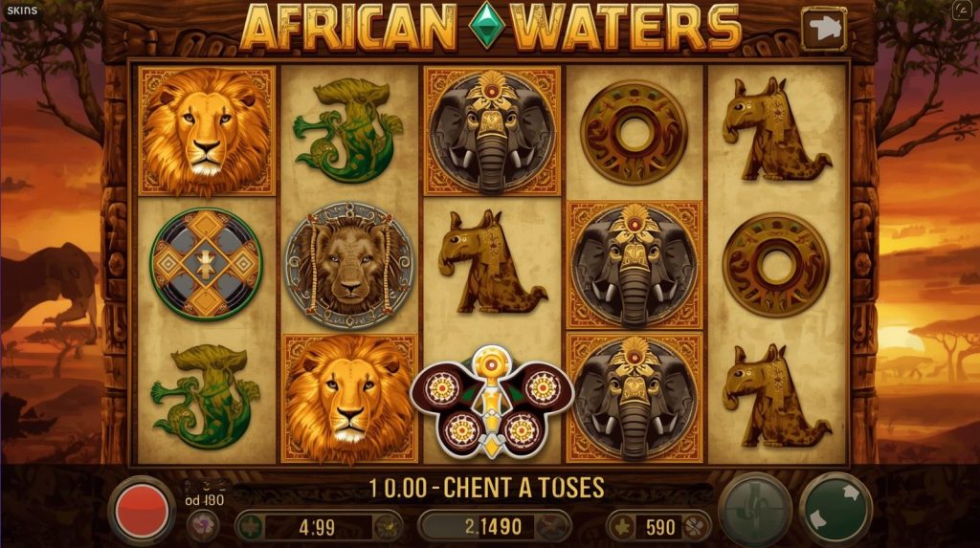Image resolution: width=980 pixels, height=548 pixels.
Task: Click the green emerald gem in title
Action: 486,27
